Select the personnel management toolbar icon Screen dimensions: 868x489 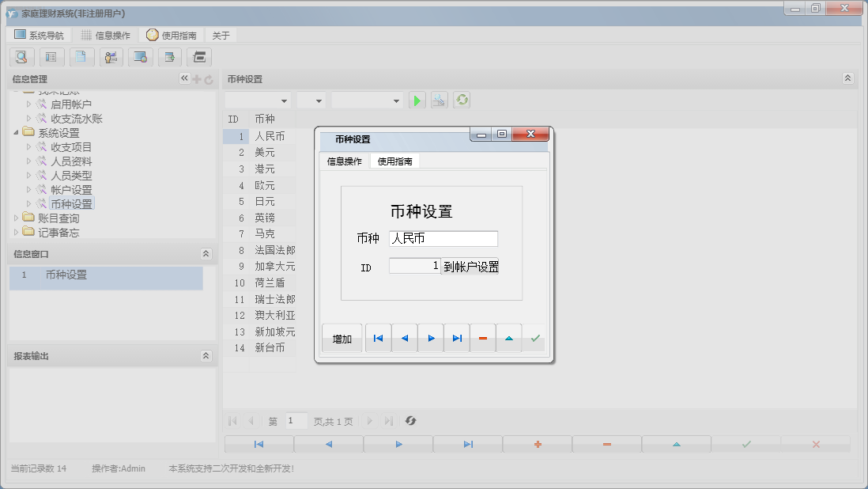click(x=111, y=57)
